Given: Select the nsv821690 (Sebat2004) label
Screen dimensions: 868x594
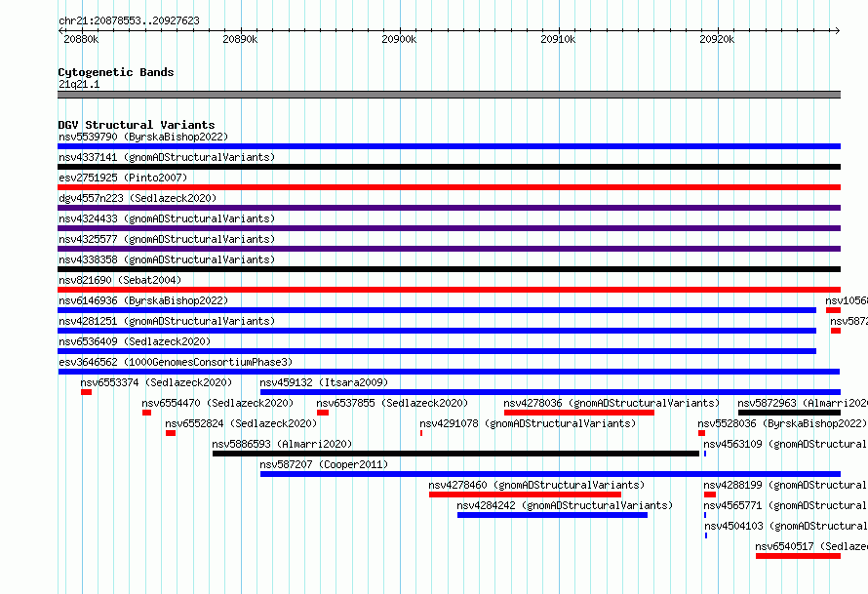Looking at the screenshot, I should 120,280.
